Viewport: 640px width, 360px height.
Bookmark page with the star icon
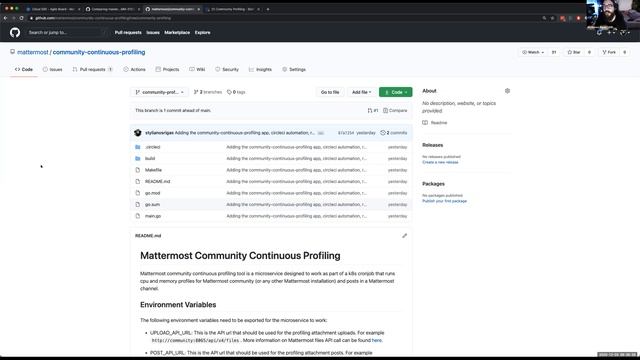553,18
